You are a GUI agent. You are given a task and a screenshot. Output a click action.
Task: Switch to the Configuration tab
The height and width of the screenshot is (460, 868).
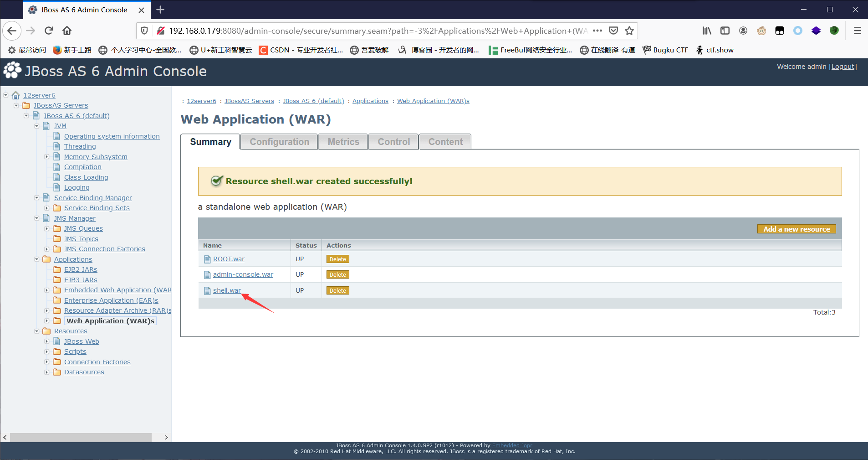click(279, 142)
